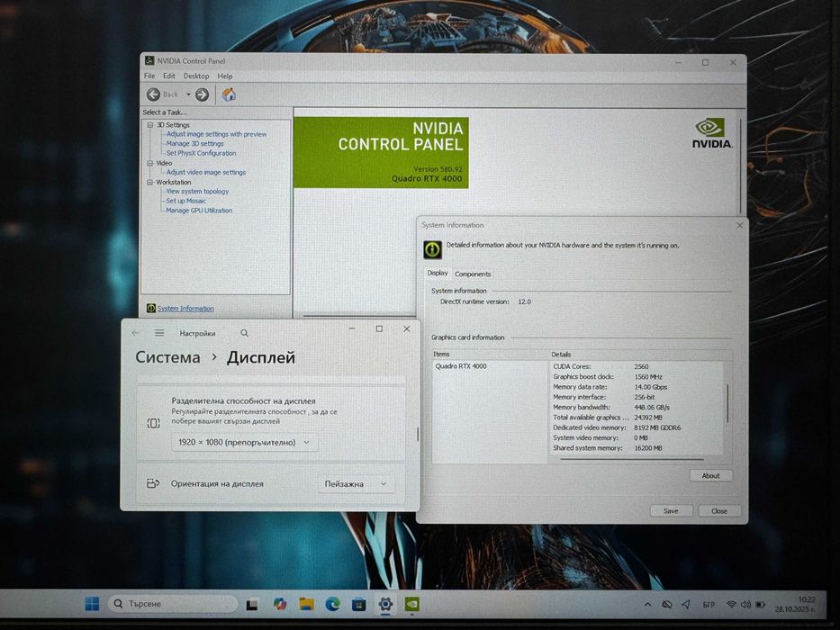Click the Details list horizontal scrollbar

coord(632,459)
